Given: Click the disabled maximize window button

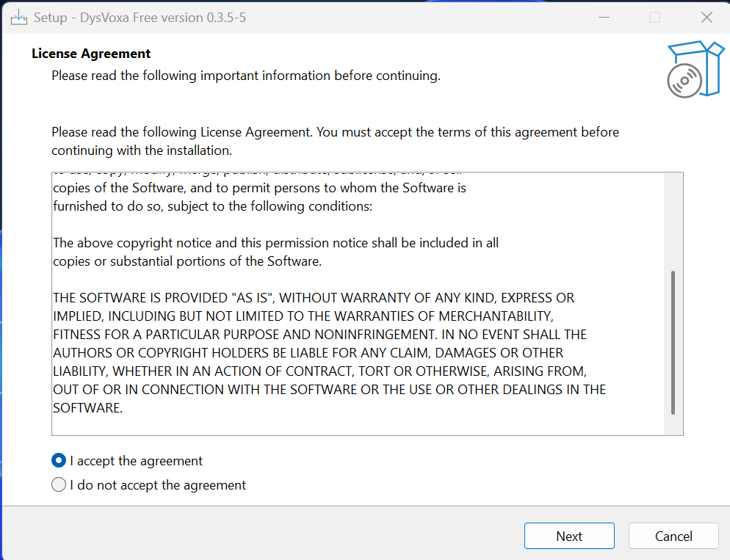Looking at the screenshot, I should [654, 18].
